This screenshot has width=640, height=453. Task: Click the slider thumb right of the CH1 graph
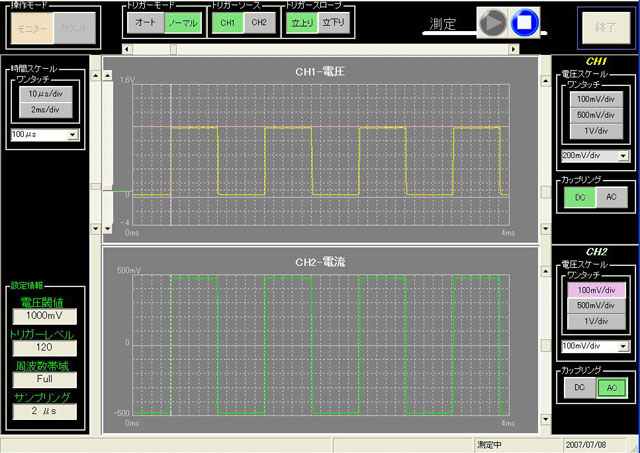[x=546, y=193]
